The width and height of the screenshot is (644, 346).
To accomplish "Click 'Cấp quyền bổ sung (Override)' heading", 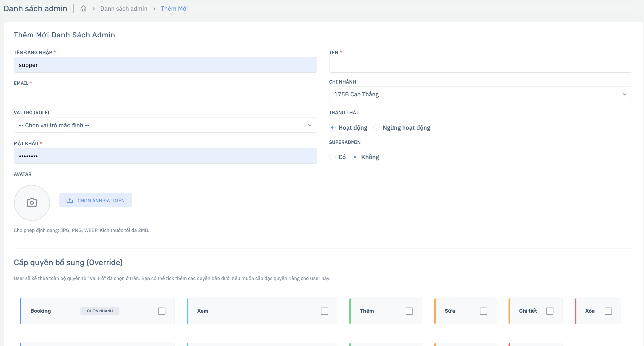I will (x=68, y=262).
